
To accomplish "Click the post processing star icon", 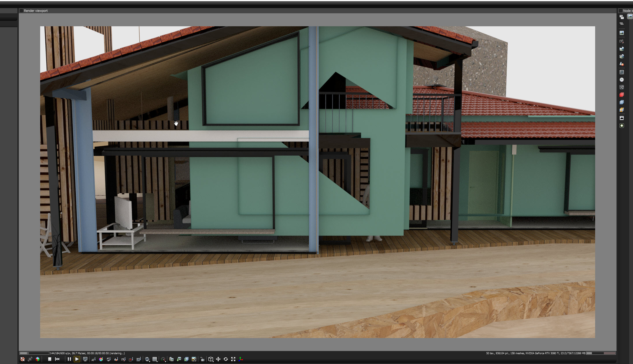I will (x=622, y=126).
